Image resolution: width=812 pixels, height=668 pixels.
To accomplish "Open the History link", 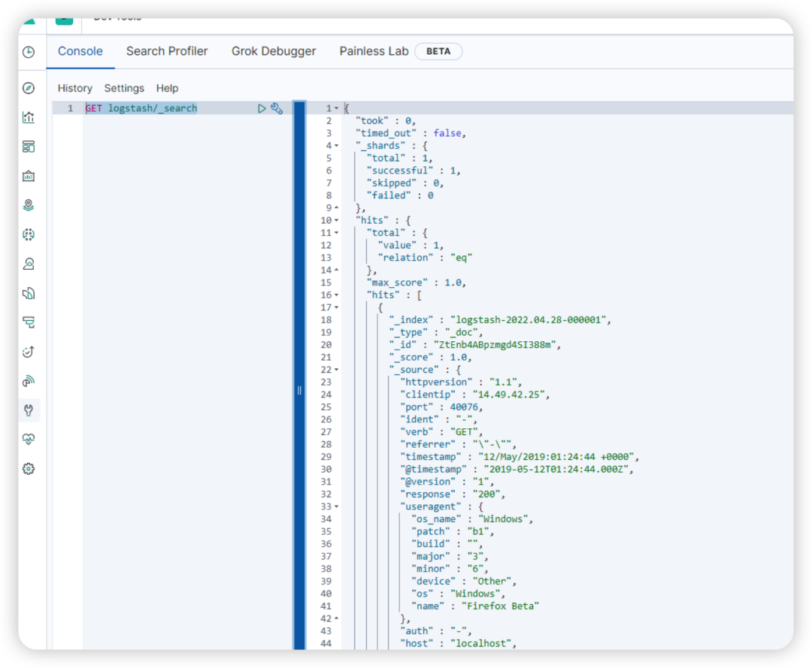I will coord(75,88).
